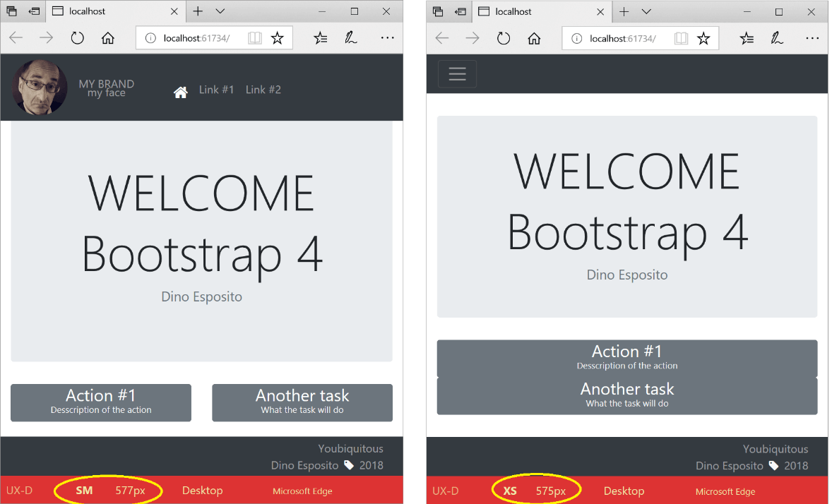832x504 pixels.
Task: Open reading view icon in right window address bar
Action: pyautogui.click(x=681, y=38)
